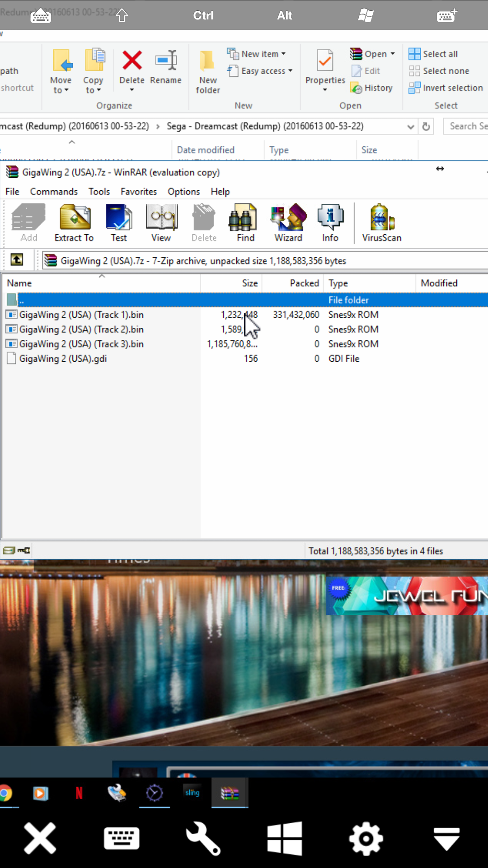Create a New folder in Explorer
The width and height of the screenshot is (488, 868).
pos(208,71)
